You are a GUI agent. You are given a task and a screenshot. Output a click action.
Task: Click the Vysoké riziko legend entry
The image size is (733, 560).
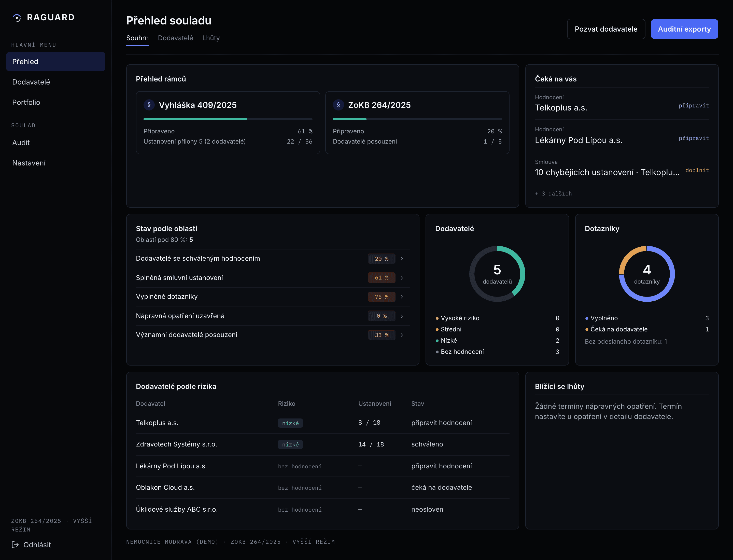pyautogui.click(x=497, y=318)
